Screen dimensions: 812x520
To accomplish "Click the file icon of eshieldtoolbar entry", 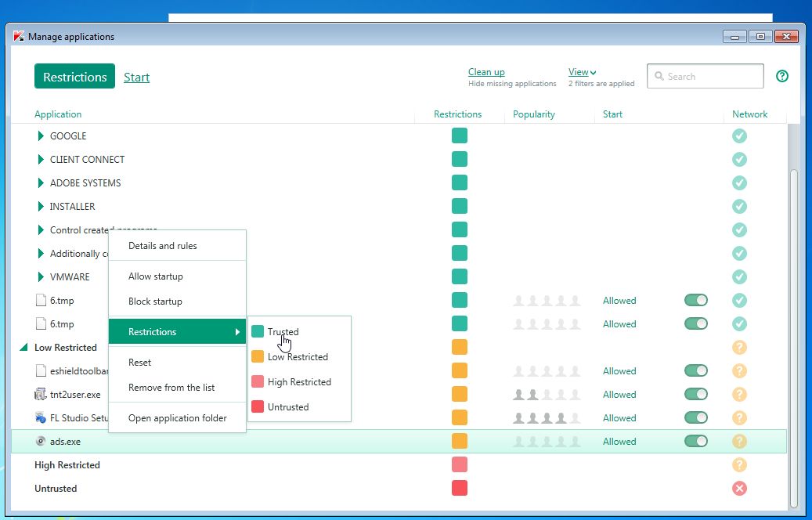I will coord(41,371).
